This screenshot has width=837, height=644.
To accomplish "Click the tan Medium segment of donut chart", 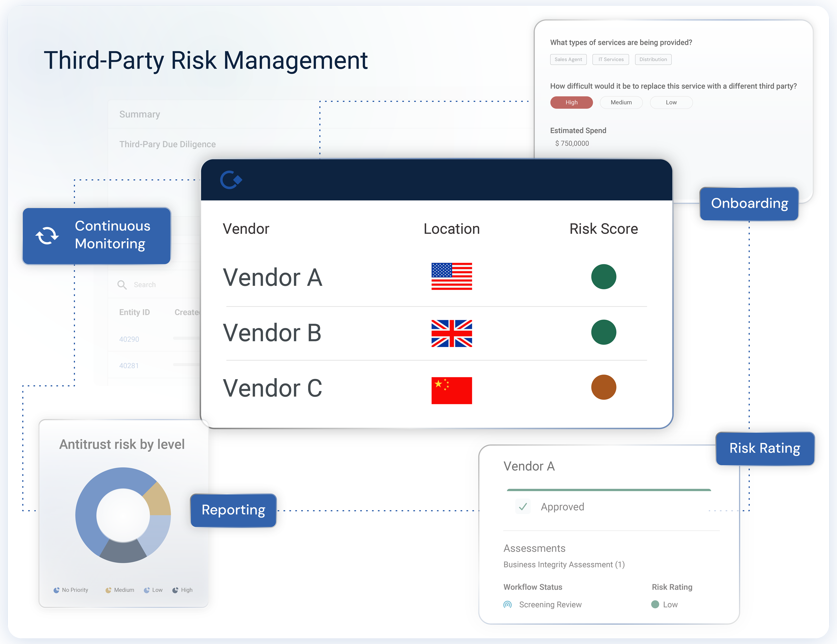I will (158, 500).
